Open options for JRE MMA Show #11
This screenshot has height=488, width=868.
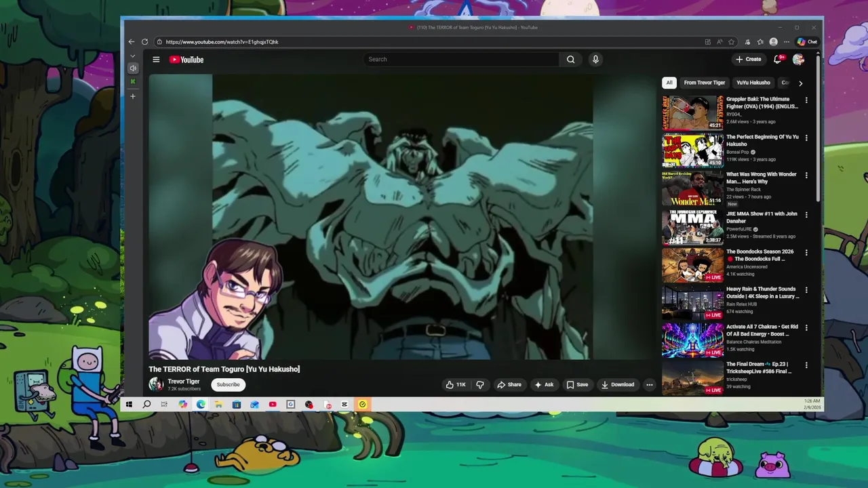(806, 214)
